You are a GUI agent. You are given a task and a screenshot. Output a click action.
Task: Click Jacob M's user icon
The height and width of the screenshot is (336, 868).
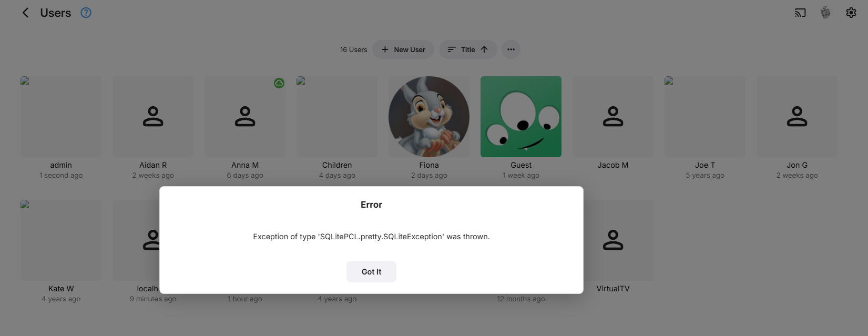pos(613,117)
